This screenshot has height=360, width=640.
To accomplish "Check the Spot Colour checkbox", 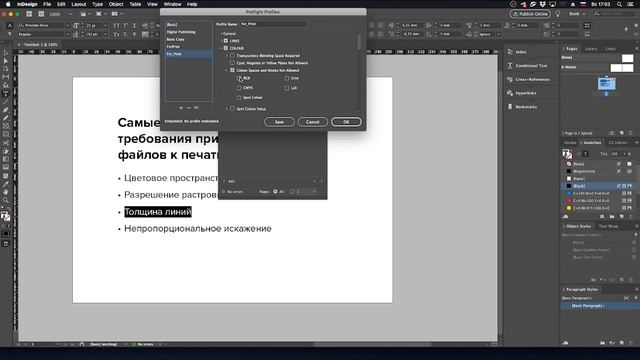I will (239, 98).
